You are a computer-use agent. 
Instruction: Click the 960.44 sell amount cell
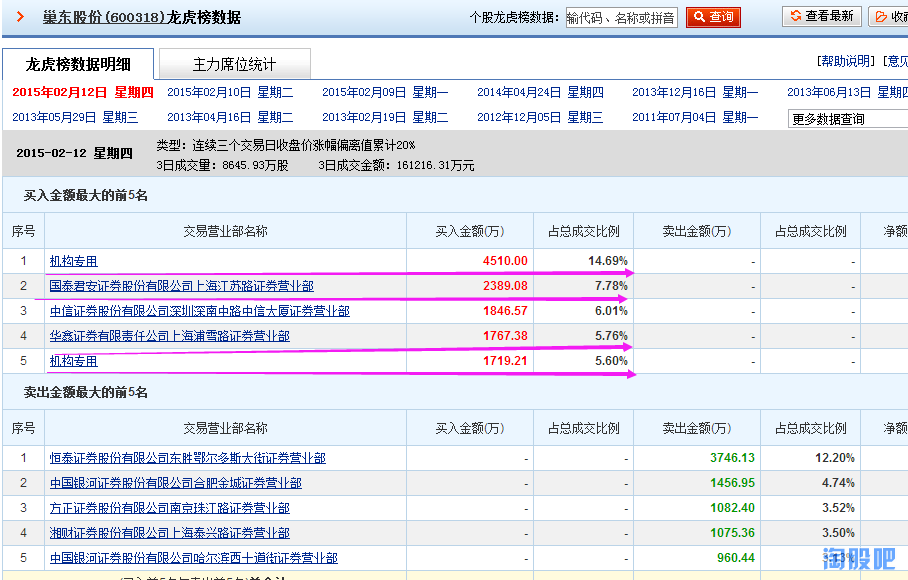coord(697,558)
